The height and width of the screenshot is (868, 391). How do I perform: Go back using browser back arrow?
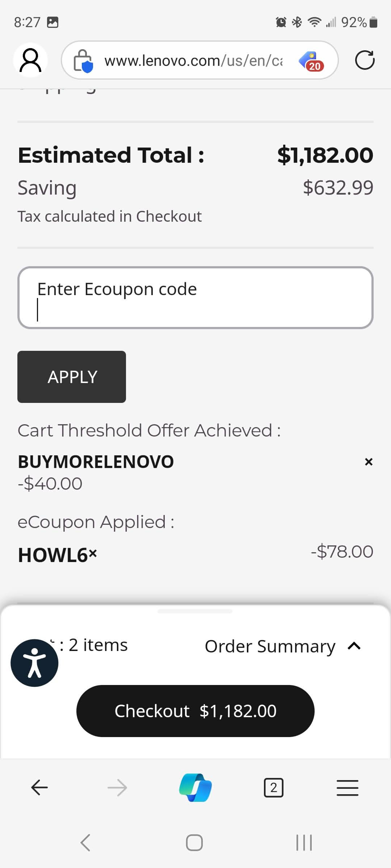point(39,787)
